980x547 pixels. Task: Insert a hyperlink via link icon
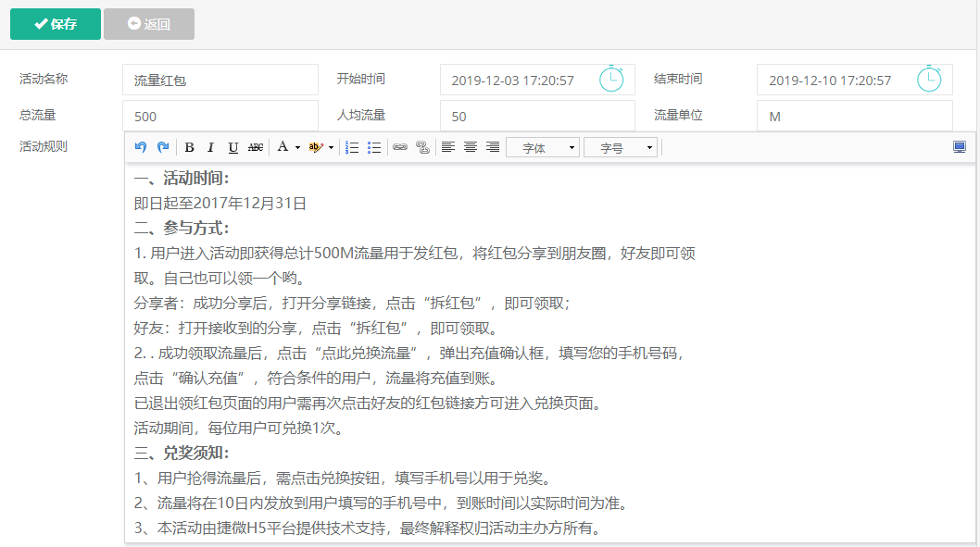pos(400,147)
